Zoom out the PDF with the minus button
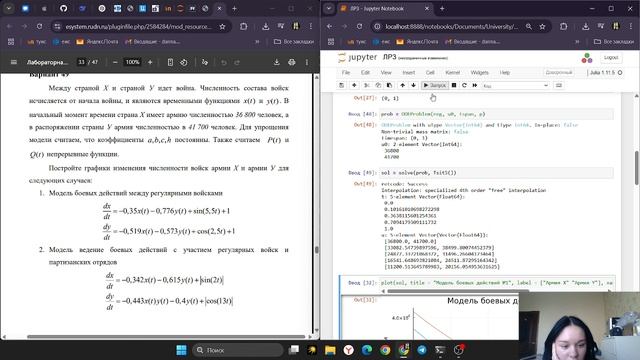This screenshot has width=640, height=360. pos(115,62)
